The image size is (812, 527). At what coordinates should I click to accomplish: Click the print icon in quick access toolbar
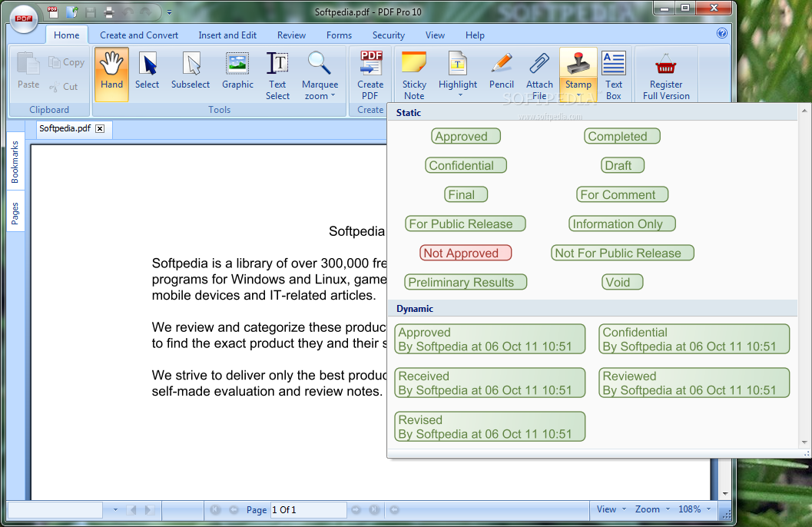[x=109, y=12]
